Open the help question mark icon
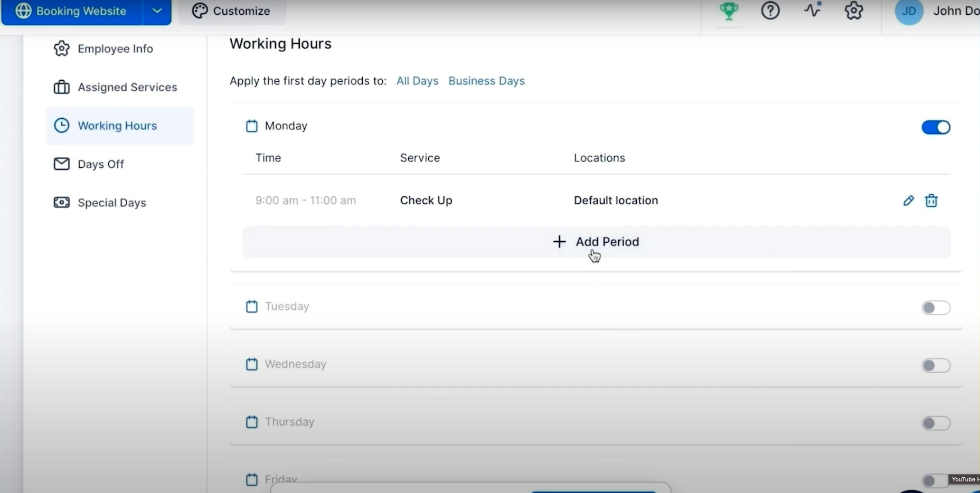The width and height of the screenshot is (980, 493). point(770,11)
